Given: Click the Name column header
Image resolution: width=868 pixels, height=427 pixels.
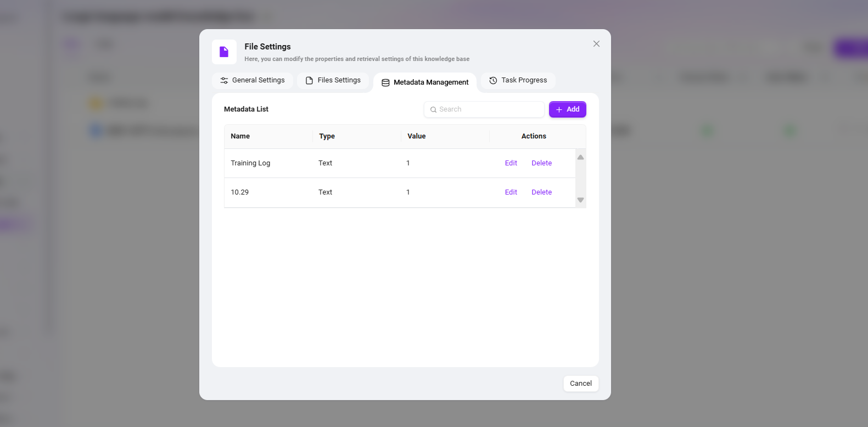Looking at the screenshot, I should pos(240,136).
